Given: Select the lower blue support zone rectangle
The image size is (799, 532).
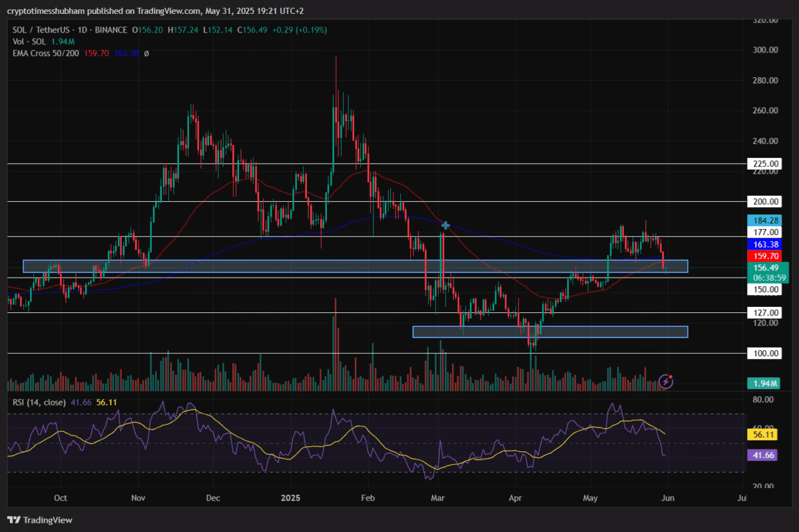Looking at the screenshot, I should (549, 332).
